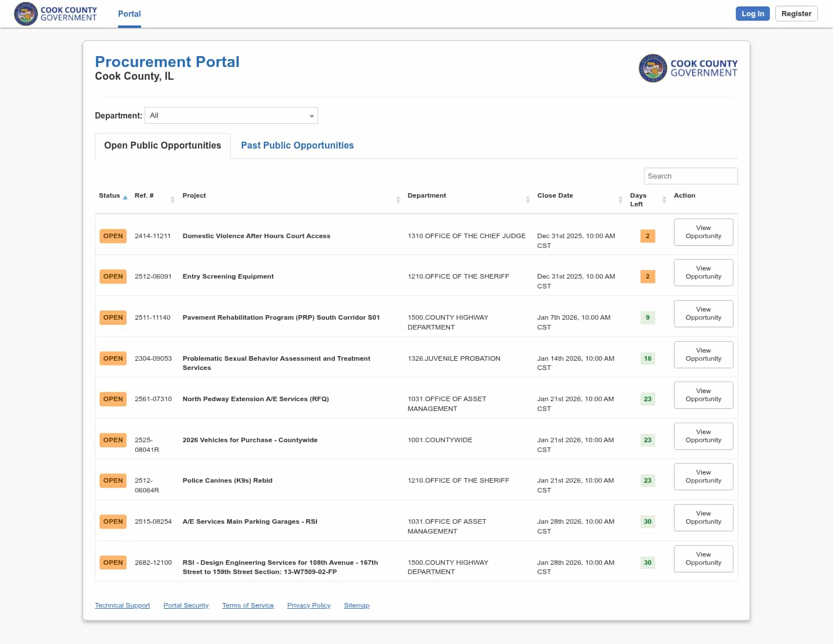Focus the Search input field
The width and height of the screenshot is (833, 644).
click(x=690, y=176)
